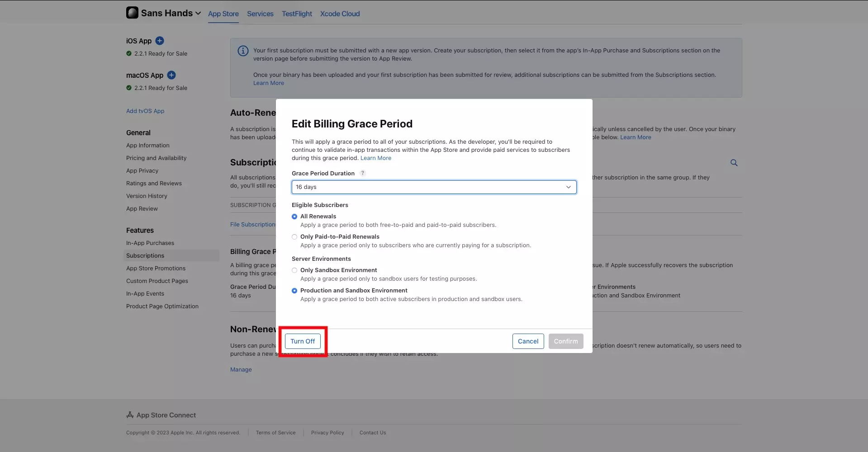
Task: Choose Only Sandbox Environment option
Action: 294,270
